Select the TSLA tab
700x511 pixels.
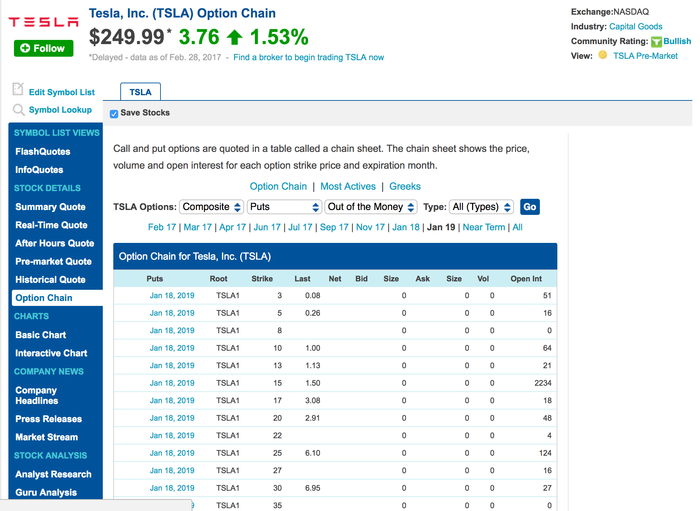pyautogui.click(x=140, y=92)
